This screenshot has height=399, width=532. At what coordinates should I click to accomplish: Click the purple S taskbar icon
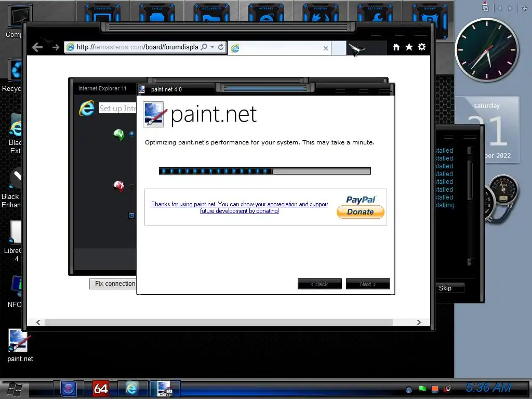pyautogui.click(x=68, y=389)
